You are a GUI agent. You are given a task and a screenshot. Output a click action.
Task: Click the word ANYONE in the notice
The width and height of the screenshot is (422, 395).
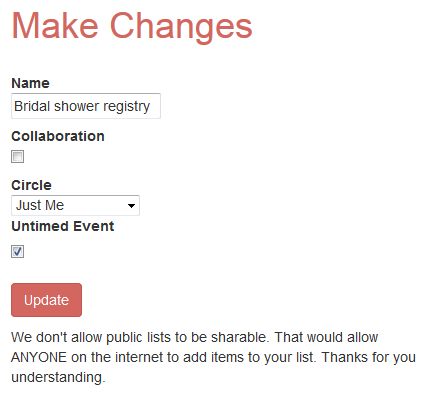(x=39, y=357)
